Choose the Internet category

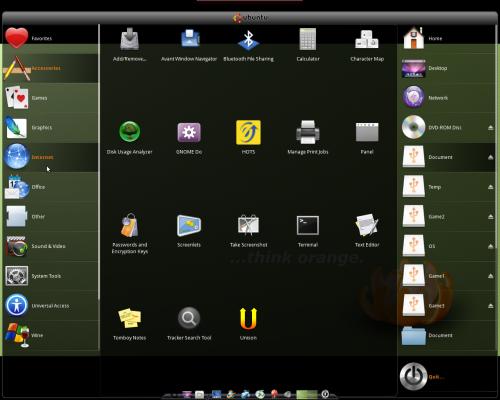(x=51, y=157)
